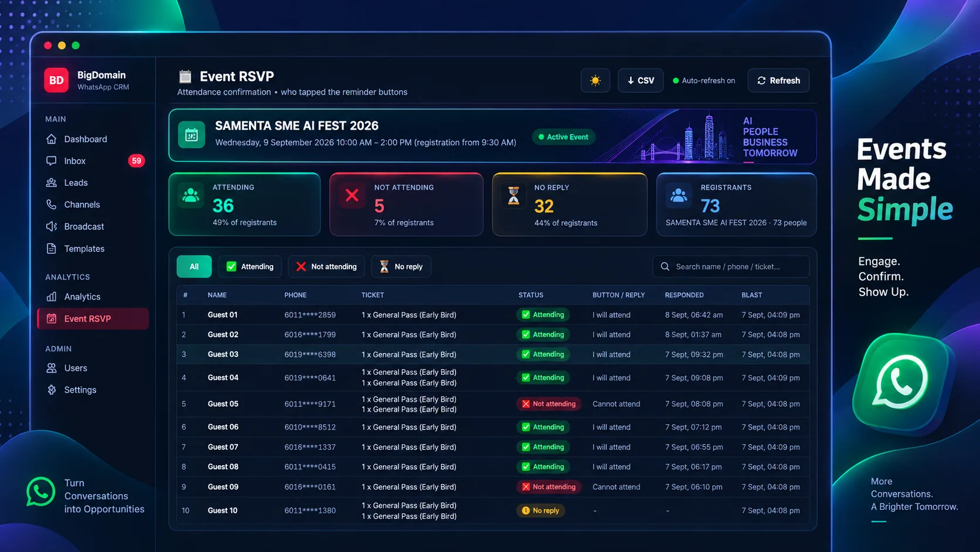The width and height of the screenshot is (980, 552).
Task: Click the SAMENTA SME AI FEST 2026 title
Action: pos(297,126)
